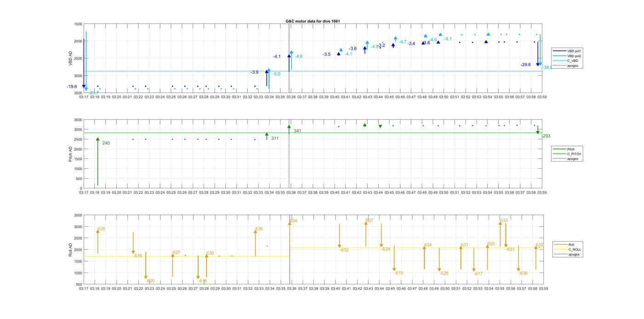Image resolution: width=644 pixels, height=319 pixels.
Task: Click the '500' tick on Roll y-axis
Action: [80, 284]
